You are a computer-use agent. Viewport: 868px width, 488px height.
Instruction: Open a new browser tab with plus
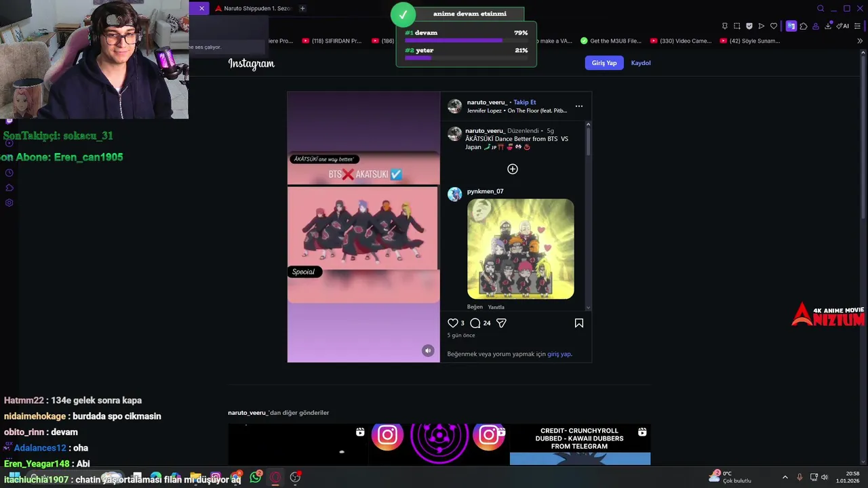[302, 9]
